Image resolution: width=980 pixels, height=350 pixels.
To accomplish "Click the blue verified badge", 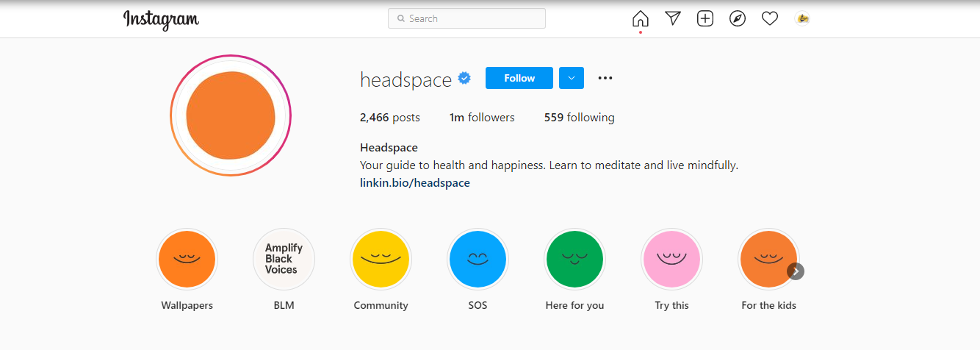I will click(x=464, y=78).
